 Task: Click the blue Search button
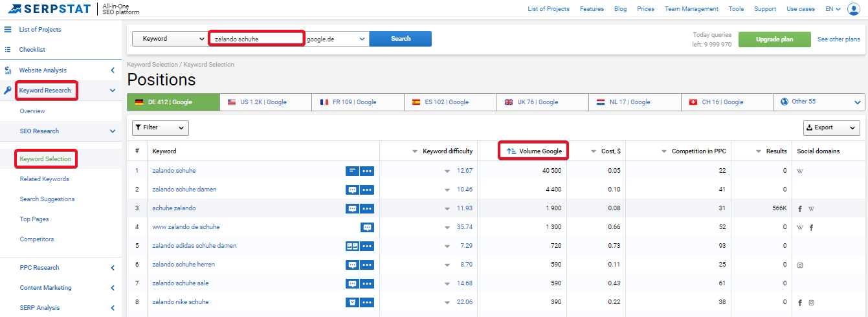click(x=401, y=39)
